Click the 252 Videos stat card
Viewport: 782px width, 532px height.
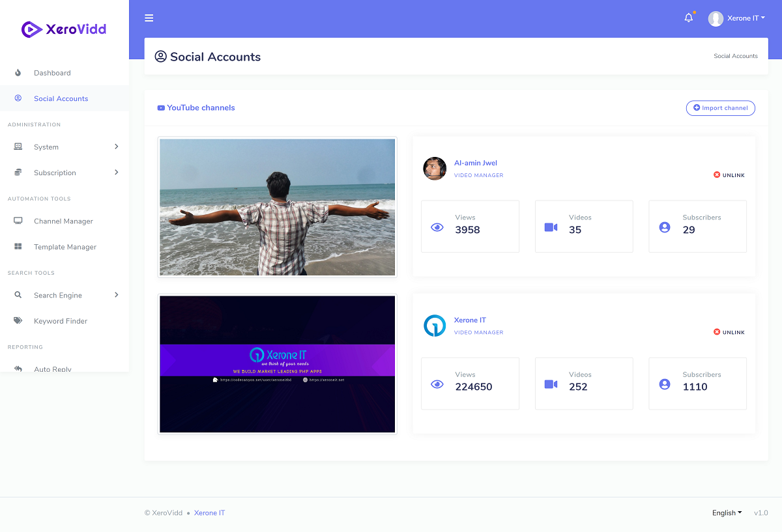(584, 383)
